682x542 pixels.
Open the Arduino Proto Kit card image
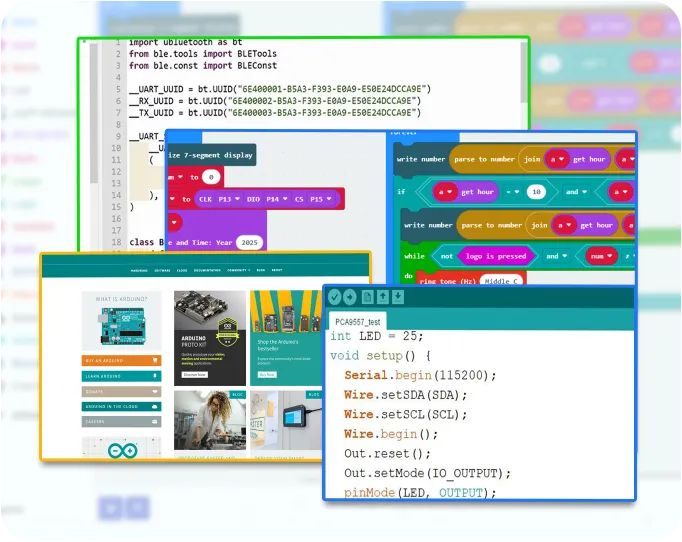[x=210, y=311]
